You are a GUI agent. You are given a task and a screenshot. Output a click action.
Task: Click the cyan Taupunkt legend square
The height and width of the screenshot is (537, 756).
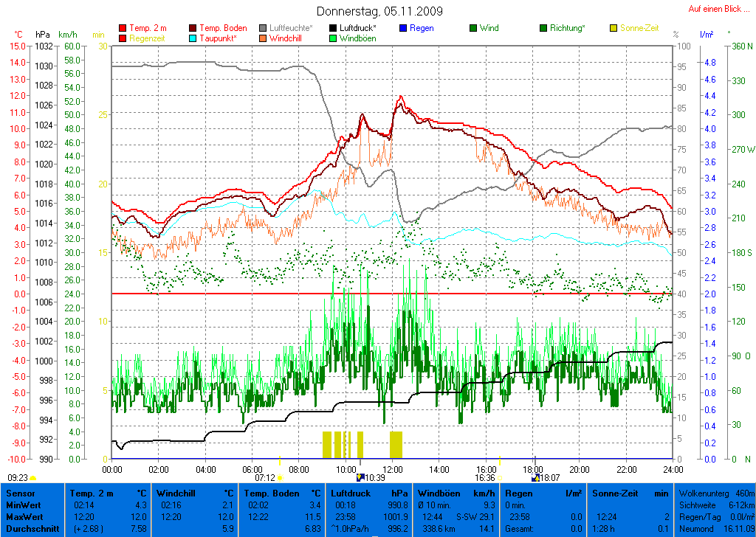point(193,38)
